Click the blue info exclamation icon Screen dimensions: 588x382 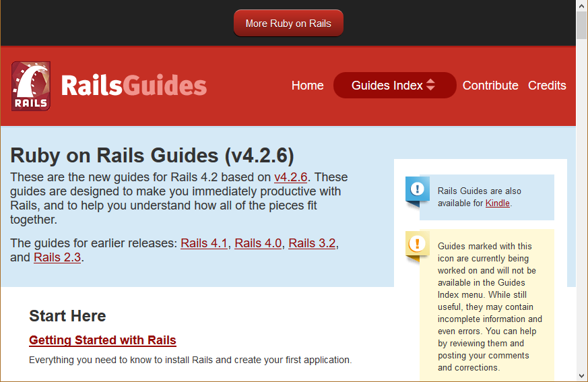pyautogui.click(x=418, y=189)
